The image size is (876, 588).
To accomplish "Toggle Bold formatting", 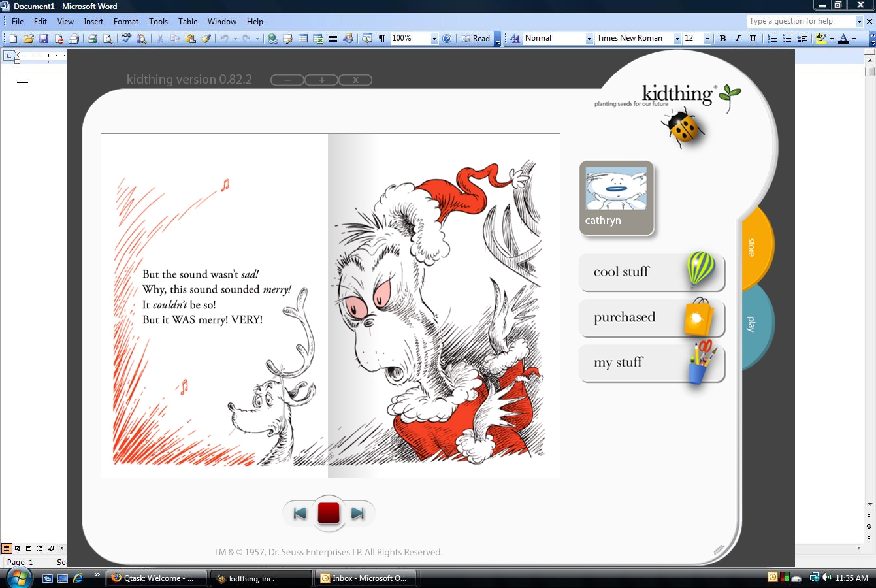I will (x=722, y=39).
